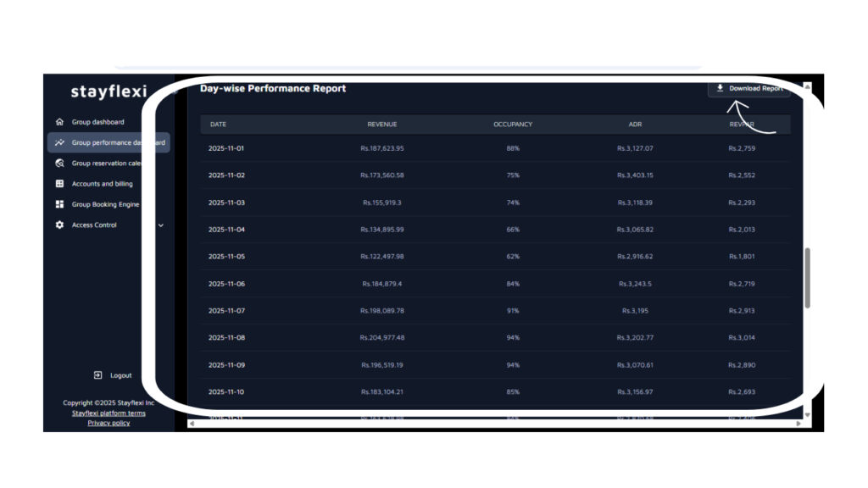Click the Access Control gear icon
Viewport: 868px width, 488px height.
[59, 225]
